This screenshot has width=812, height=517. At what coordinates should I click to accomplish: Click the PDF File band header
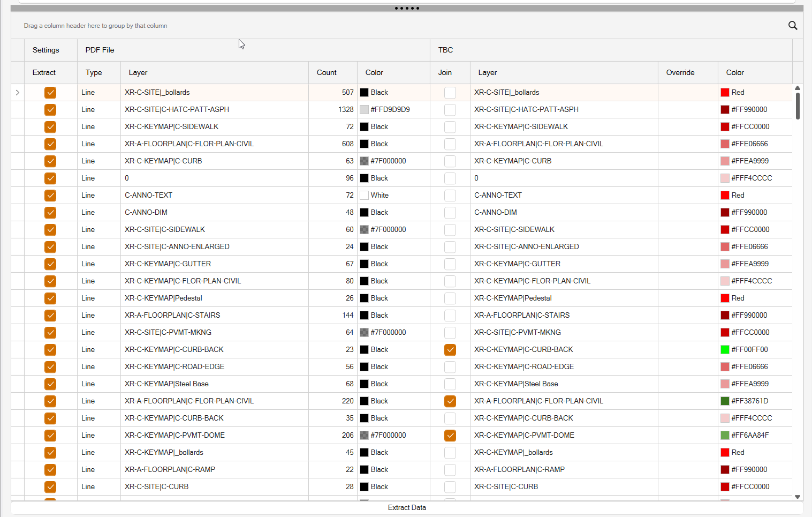pyautogui.click(x=100, y=50)
